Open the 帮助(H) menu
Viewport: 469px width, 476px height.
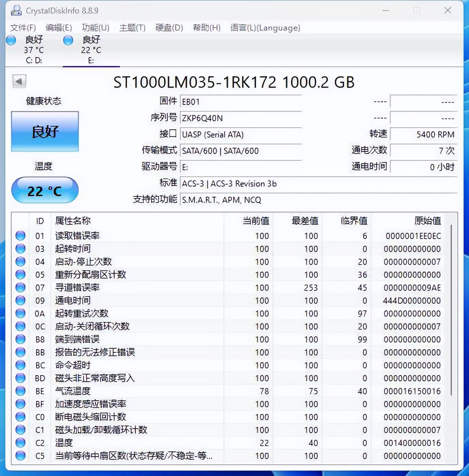[207, 28]
